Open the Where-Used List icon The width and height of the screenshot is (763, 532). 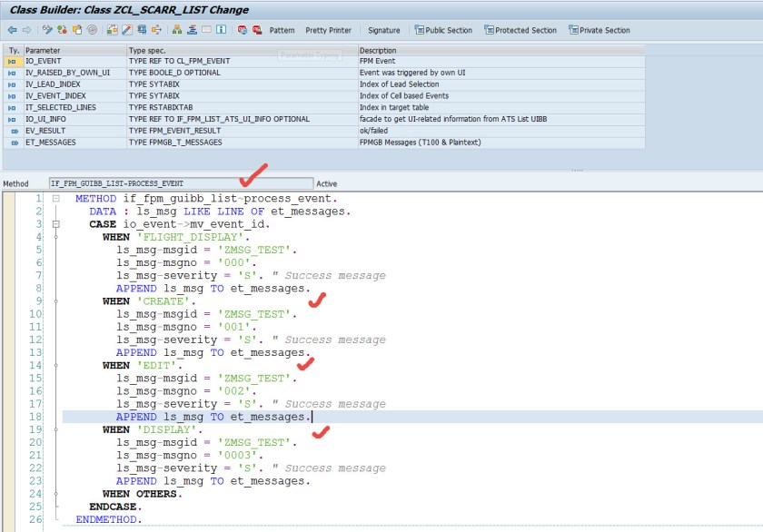point(157,30)
